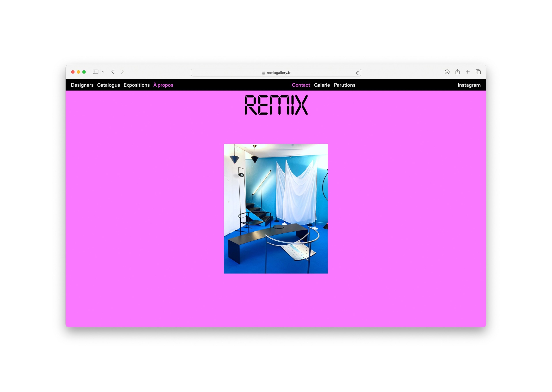Switch to the Galerie section
Viewport: 552px width, 392px height.
click(322, 85)
